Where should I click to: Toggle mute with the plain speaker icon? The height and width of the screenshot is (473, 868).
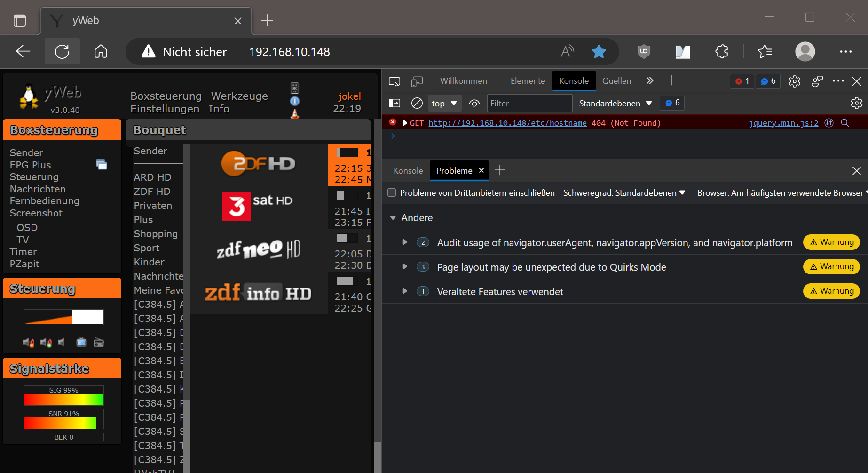62,343
